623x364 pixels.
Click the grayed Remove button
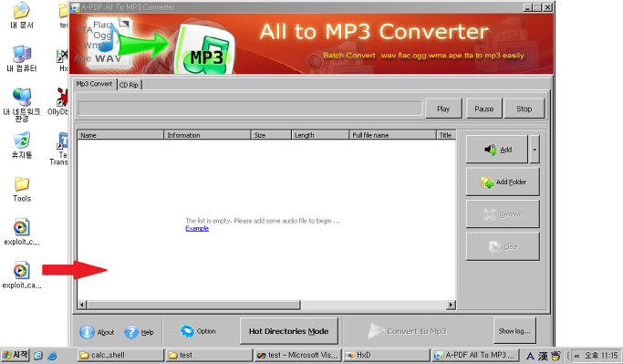coord(503,214)
